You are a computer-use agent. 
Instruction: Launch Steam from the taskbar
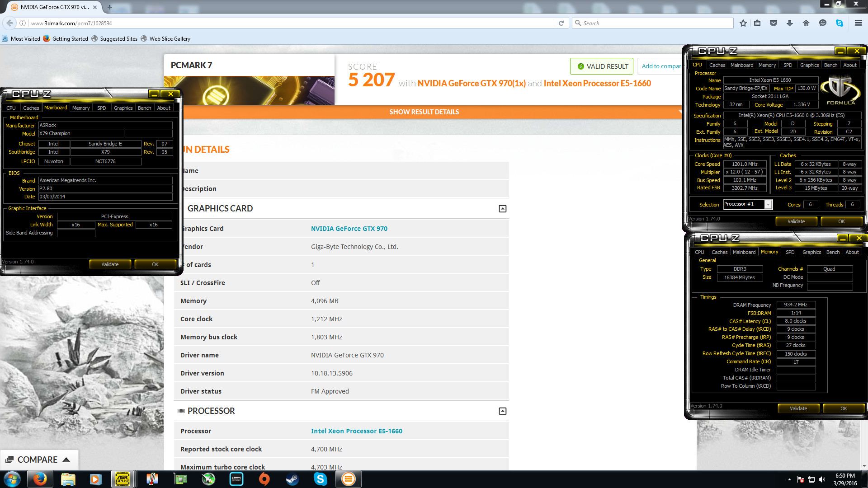(x=292, y=479)
